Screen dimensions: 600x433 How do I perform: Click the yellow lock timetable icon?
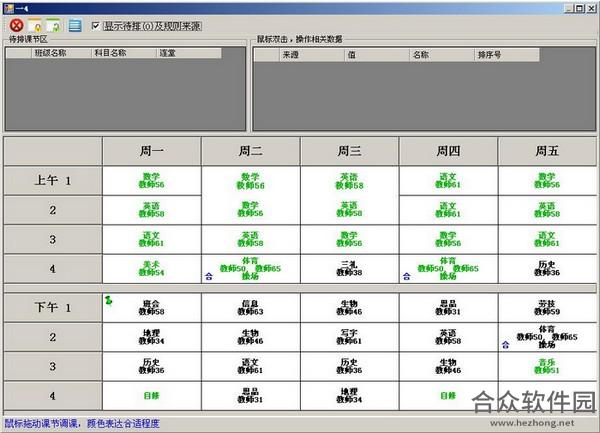pos(35,26)
